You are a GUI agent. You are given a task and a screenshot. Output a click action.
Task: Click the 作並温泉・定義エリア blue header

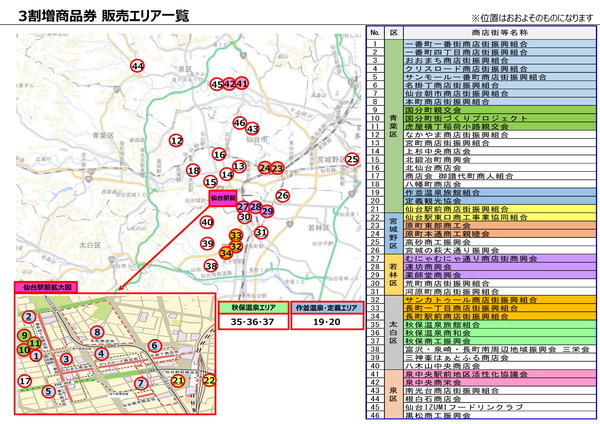(327, 308)
